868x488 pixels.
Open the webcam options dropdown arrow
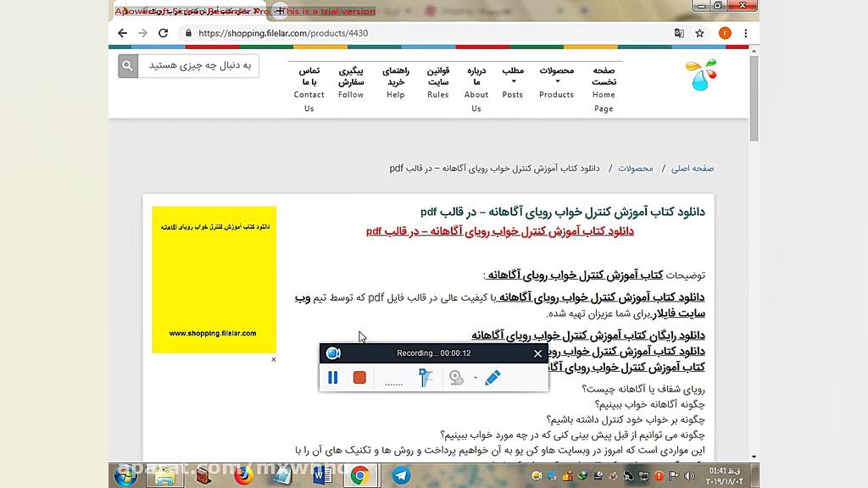[474, 376]
